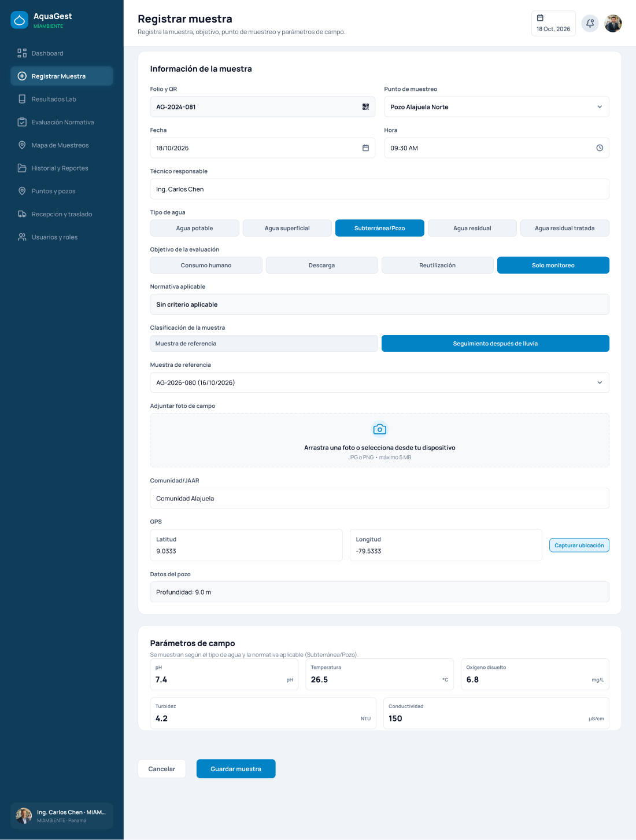The height and width of the screenshot is (840, 636).
Task: Click the Cancelar button
Action: (162, 769)
